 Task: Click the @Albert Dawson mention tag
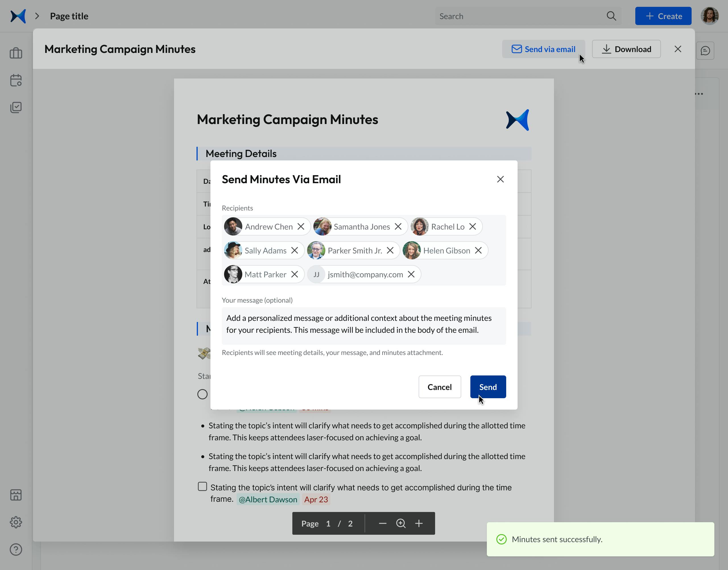pos(268,499)
